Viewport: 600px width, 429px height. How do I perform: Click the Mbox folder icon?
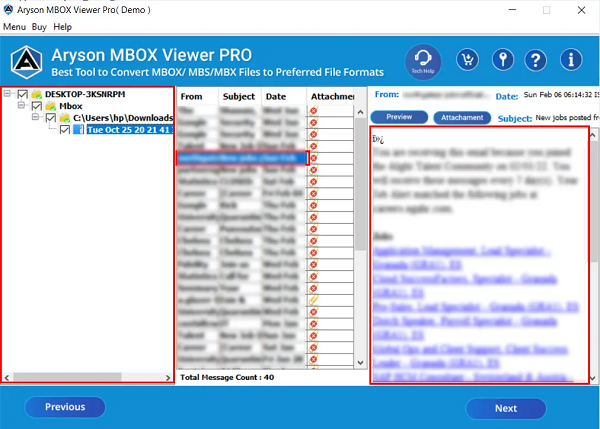coord(51,106)
